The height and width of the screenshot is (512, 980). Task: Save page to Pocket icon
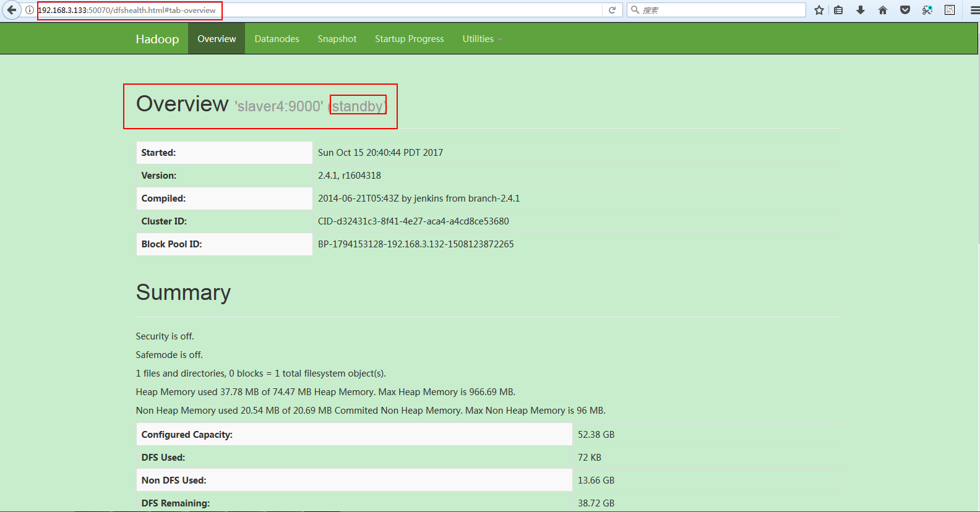pyautogui.click(x=905, y=10)
